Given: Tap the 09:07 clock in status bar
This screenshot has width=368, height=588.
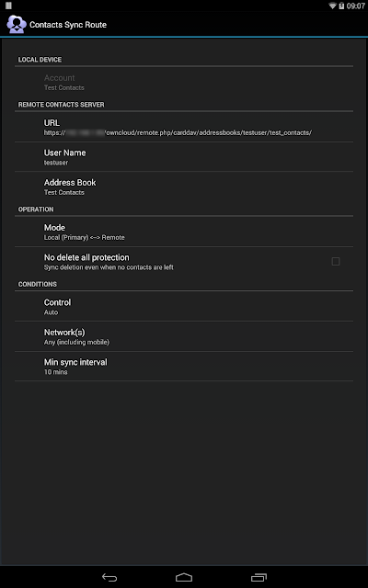Looking at the screenshot, I should coord(356,6).
